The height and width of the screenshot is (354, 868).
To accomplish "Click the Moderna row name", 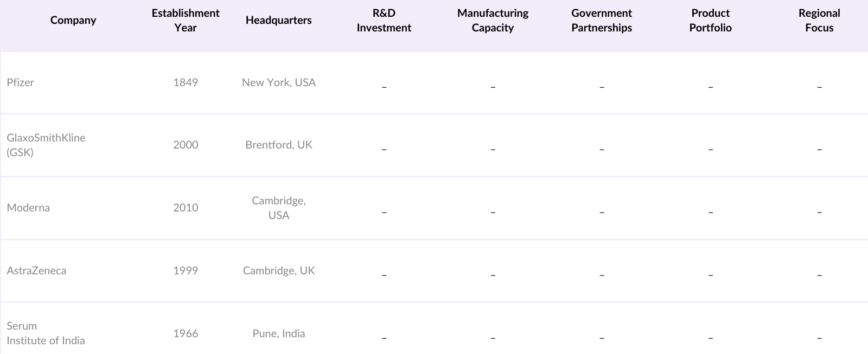I will 28,208.
